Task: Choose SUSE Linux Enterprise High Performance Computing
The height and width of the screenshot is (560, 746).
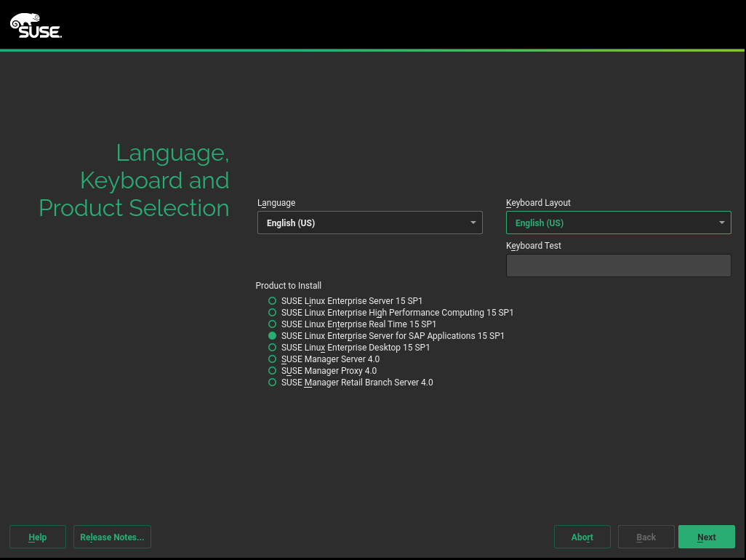Action: 273,313
